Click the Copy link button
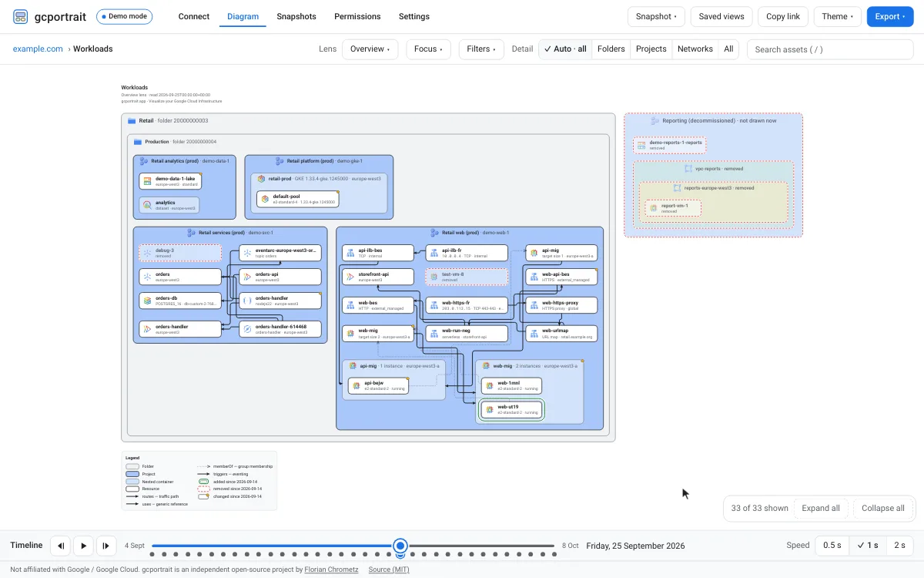The width and height of the screenshot is (924, 578). [783, 16]
